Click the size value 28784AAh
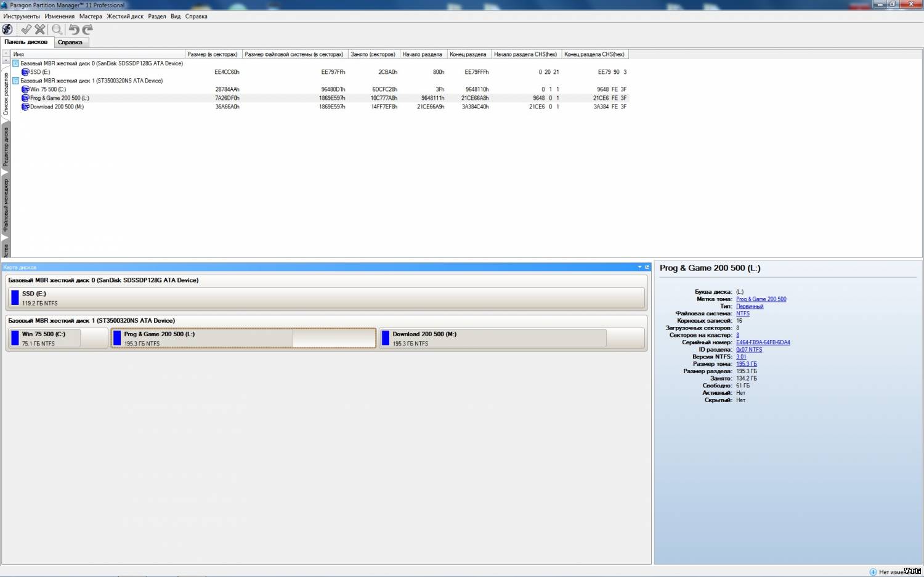Viewport: 924px width, 577px height. pyautogui.click(x=227, y=89)
